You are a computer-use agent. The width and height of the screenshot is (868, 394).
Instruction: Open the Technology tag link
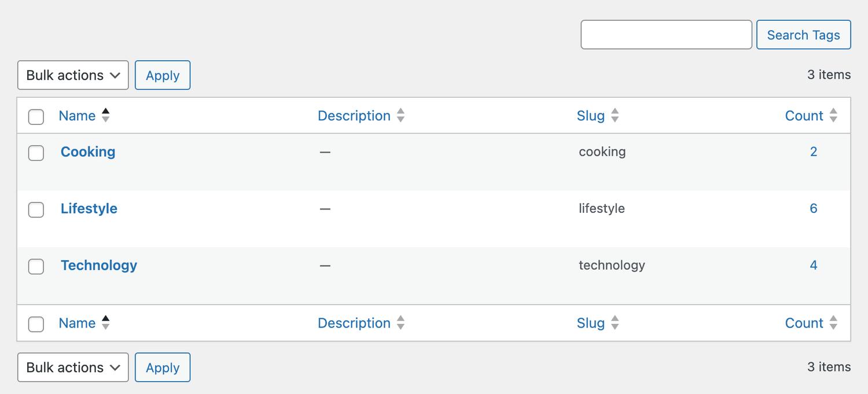[x=98, y=265]
